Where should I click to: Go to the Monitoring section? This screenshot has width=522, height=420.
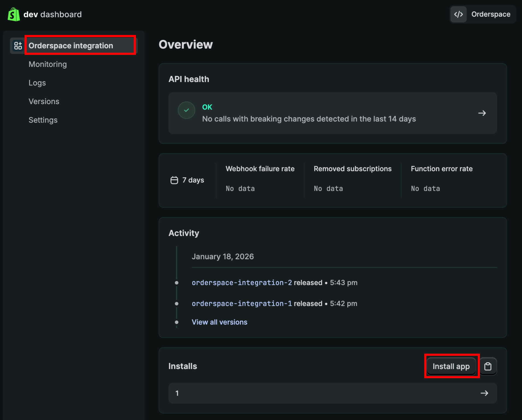pos(48,64)
